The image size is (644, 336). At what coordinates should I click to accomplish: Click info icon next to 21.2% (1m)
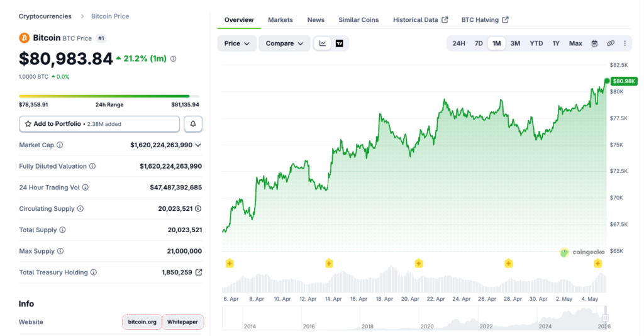pyautogui.click(x=174, y=59)
